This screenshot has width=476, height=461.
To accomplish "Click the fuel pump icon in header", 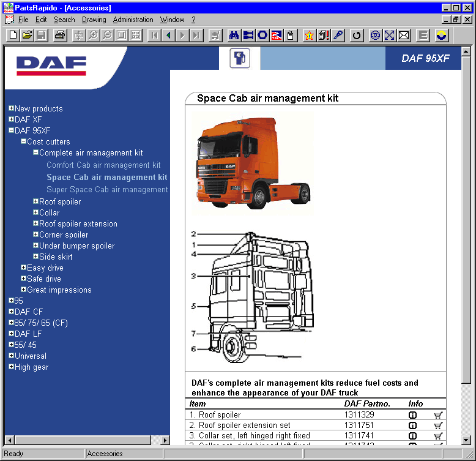I will coord(239,58).
